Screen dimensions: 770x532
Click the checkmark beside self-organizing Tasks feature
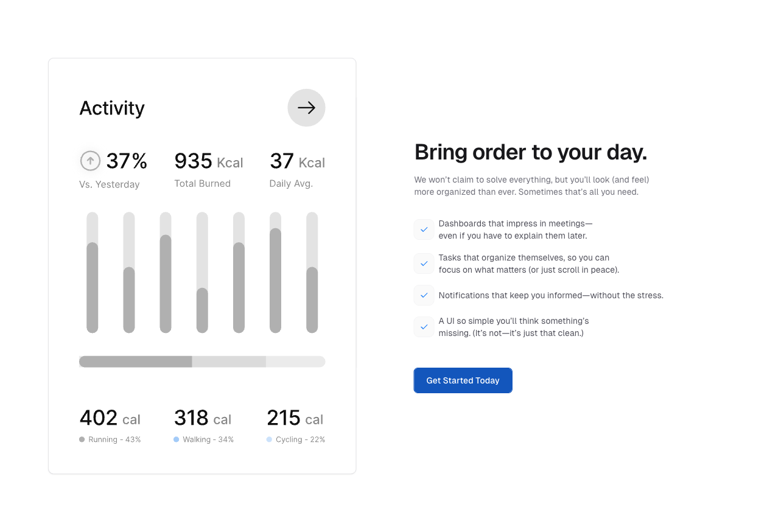coord(424,264)
